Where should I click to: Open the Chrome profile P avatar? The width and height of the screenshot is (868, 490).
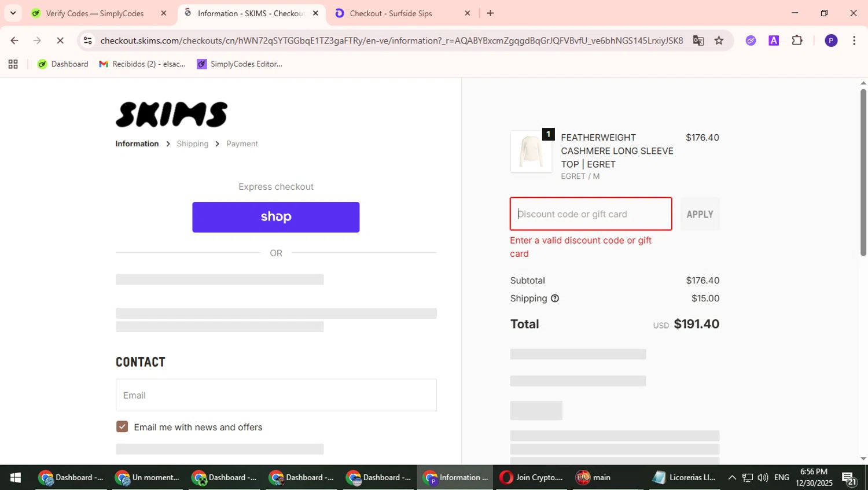[x=831, y=40]
